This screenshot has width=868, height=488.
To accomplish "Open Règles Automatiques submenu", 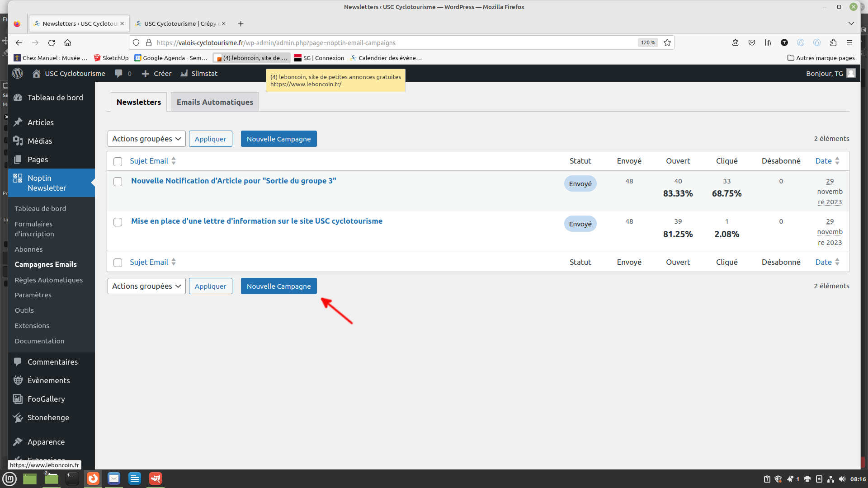I will point(49,280).
